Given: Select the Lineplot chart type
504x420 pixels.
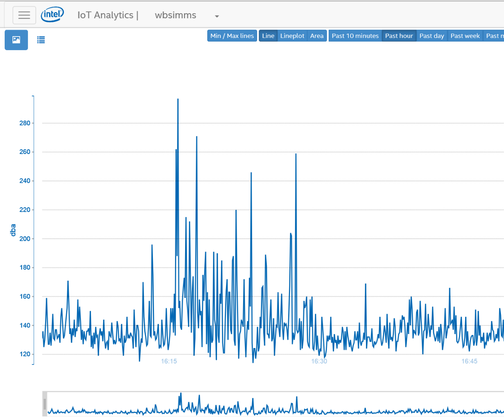Looking at the screenshot, I should pyautogui.click(x=292, y=36).
